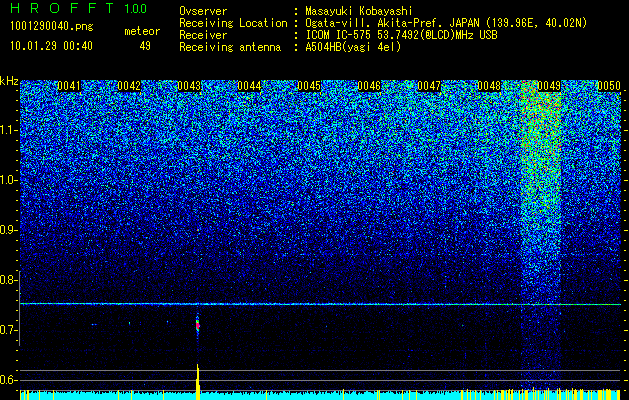Click the 0044 time marker
The height and width of the screenshot is (400, 629).
[249, 86]
